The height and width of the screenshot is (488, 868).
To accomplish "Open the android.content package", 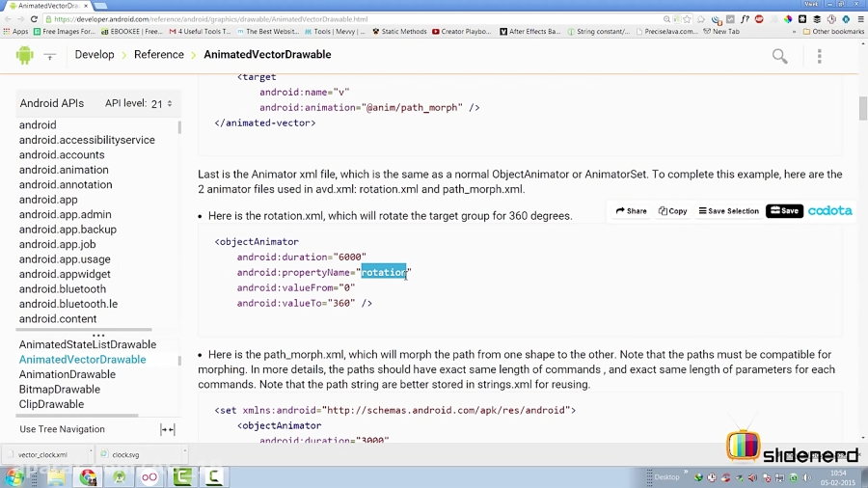I will (58, 319).
